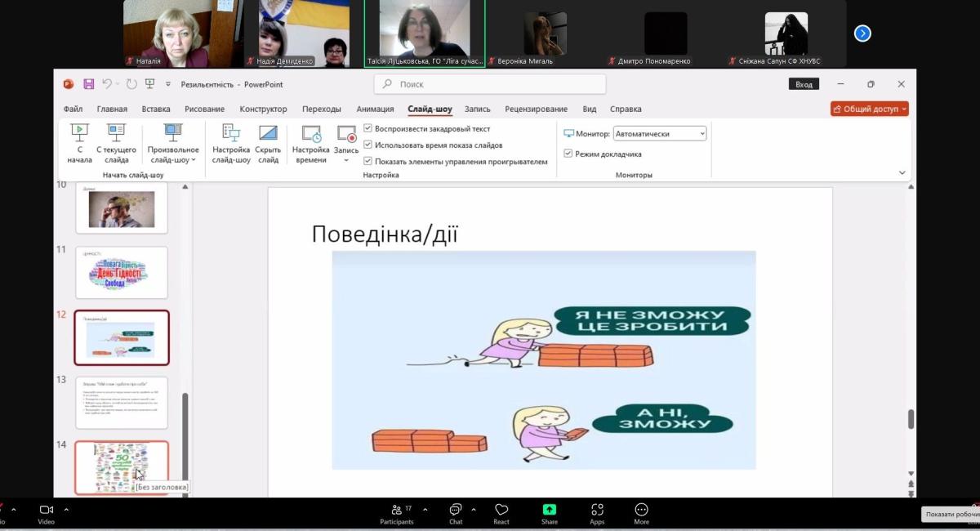Select slide 11 thumbnail in panel
The image size is (980, 531).
[121, 273]
